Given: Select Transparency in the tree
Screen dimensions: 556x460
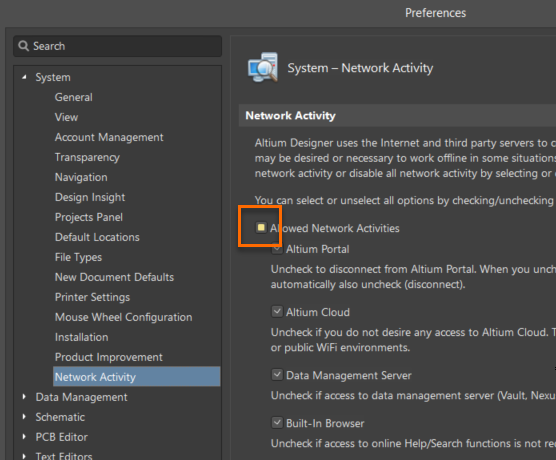Looking at the screenshot, I should 87,157.
